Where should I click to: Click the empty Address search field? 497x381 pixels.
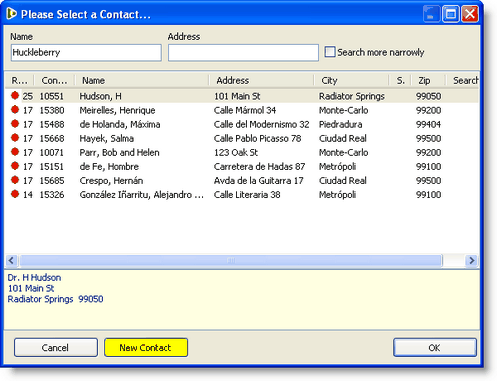243,53
